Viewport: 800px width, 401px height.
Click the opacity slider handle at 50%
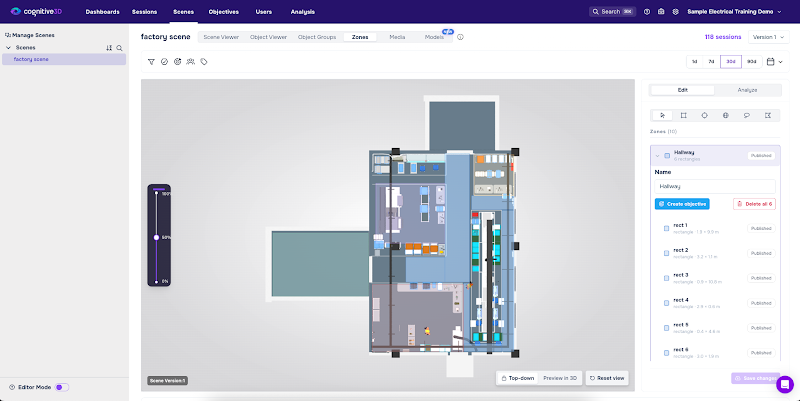click(157, 237)
